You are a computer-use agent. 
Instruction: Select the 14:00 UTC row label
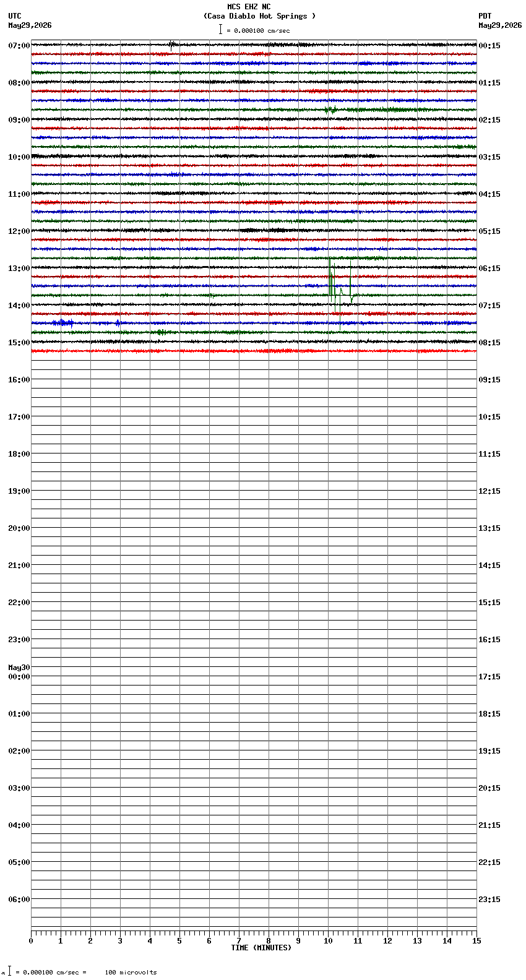(19, 305)
